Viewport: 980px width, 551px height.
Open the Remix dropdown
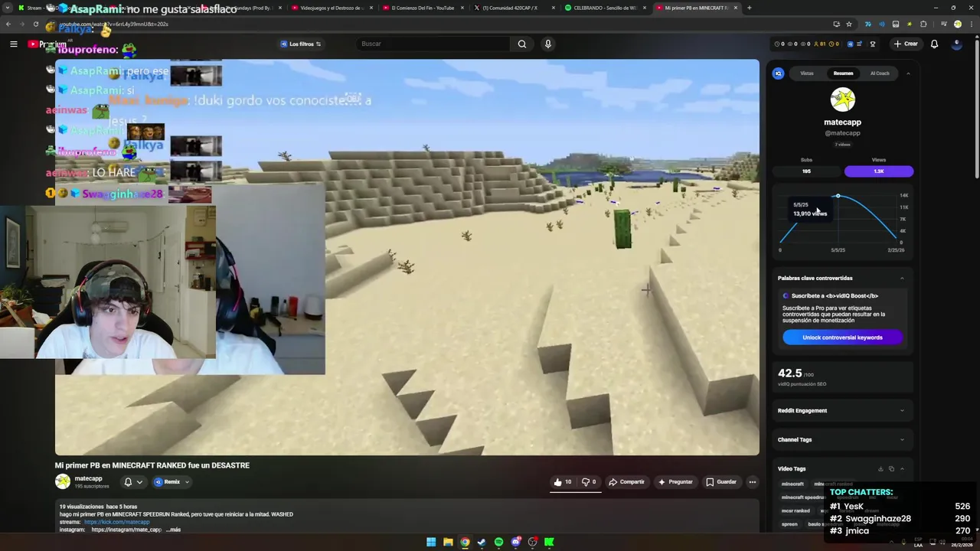171,482
